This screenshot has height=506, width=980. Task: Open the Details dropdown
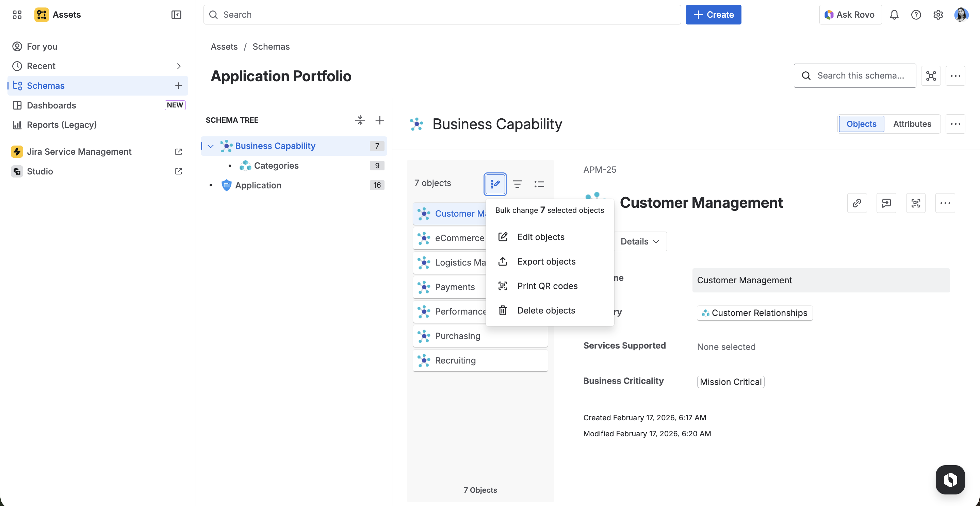(639, 241)
